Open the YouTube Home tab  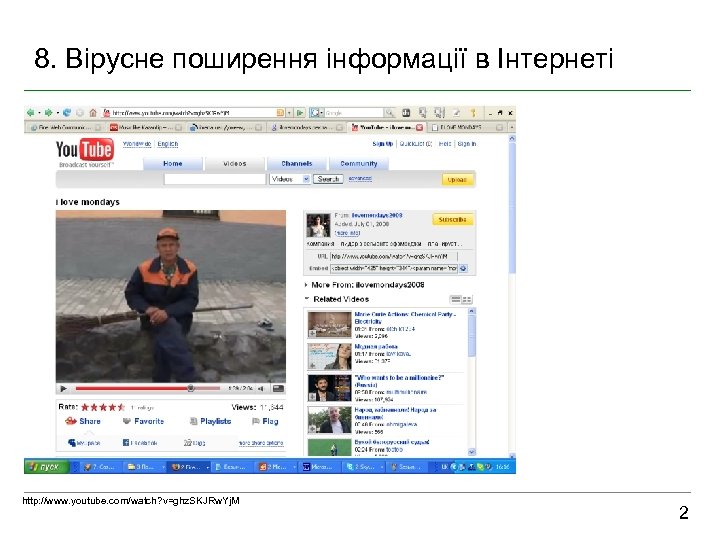click(173, 163)
